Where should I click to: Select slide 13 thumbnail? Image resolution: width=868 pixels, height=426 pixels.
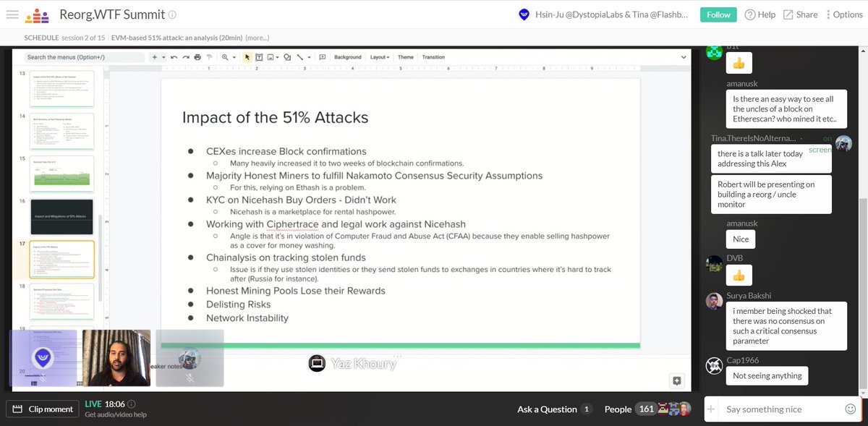click(62, 88)
